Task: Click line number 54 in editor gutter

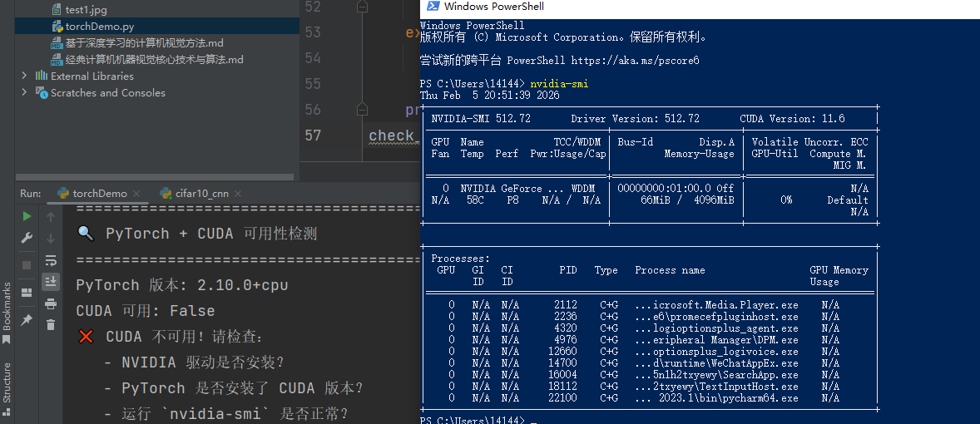Action: [313, 58]
